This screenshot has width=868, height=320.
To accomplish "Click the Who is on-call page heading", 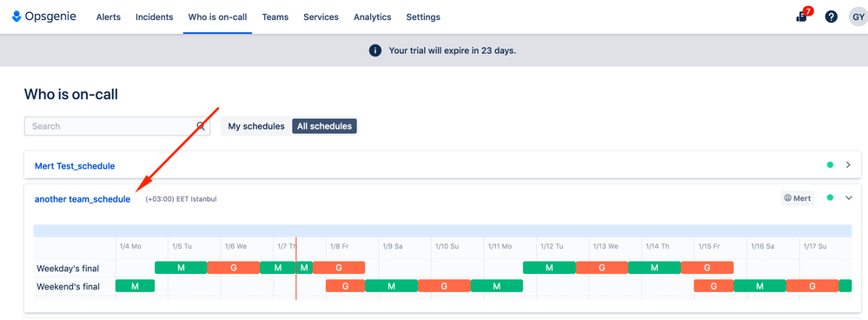I will click(71, 95).
